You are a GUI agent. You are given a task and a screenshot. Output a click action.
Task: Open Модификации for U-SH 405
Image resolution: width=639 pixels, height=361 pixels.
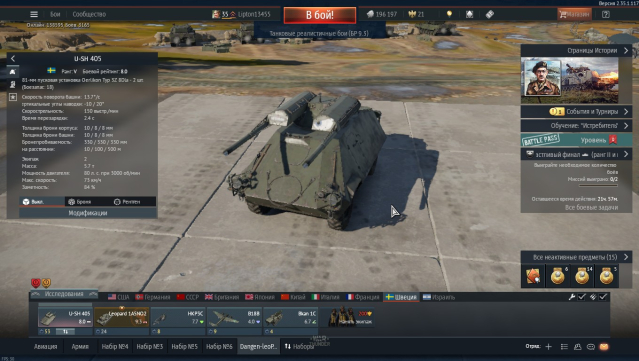point(88,213)
